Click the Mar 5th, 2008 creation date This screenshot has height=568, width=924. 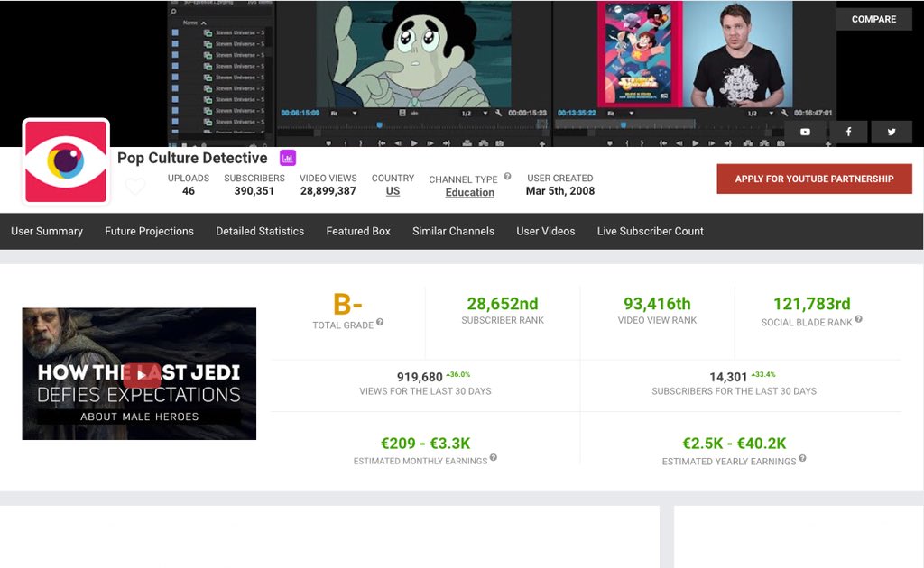click(x=559, y=191)
